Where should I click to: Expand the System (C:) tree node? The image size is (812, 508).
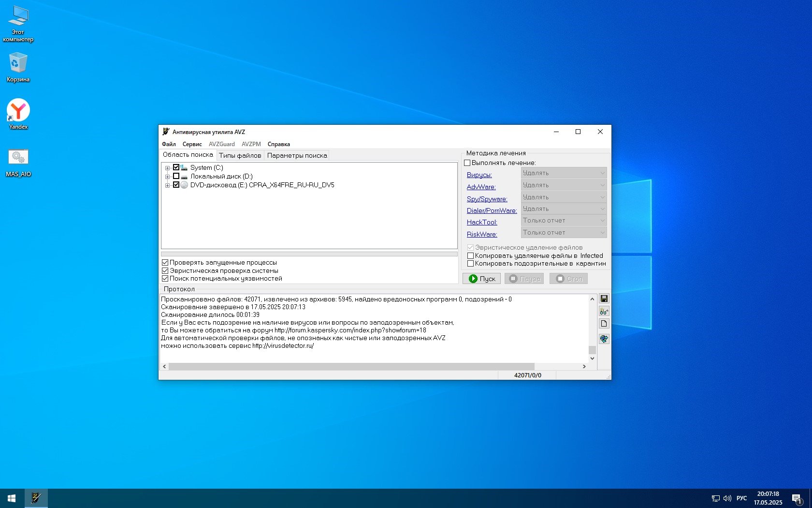tap(167, 168)
